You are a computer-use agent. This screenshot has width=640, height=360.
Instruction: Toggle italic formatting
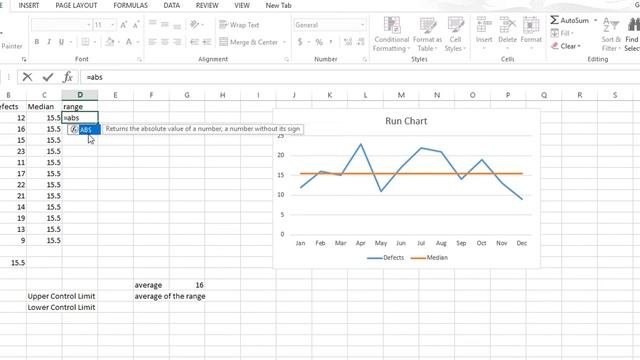[49, 42]
